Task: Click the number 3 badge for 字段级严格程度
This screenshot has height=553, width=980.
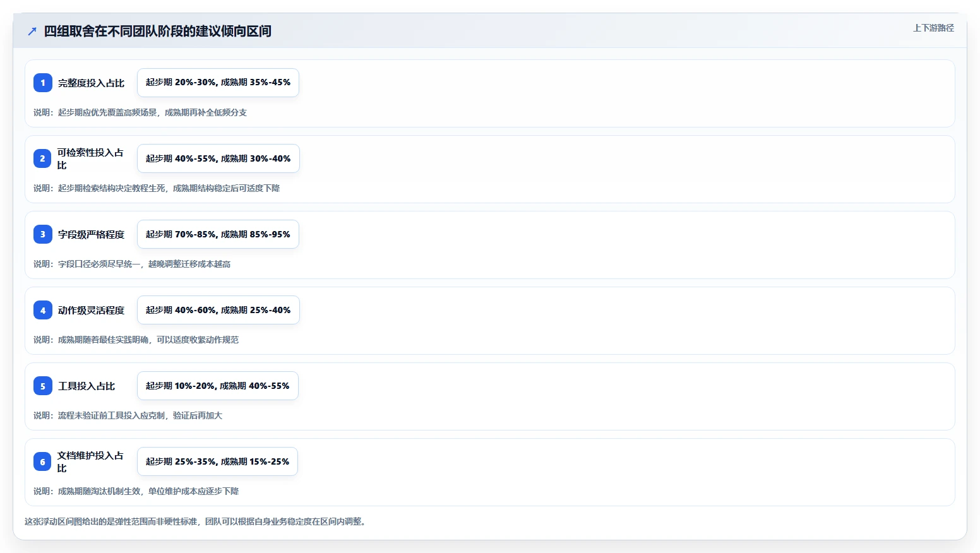Action: [x=43, y=234]
